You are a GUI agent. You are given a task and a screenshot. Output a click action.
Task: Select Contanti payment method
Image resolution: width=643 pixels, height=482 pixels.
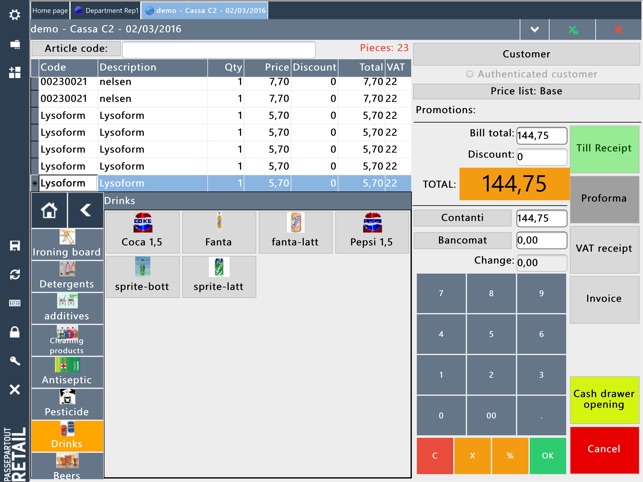463,218
